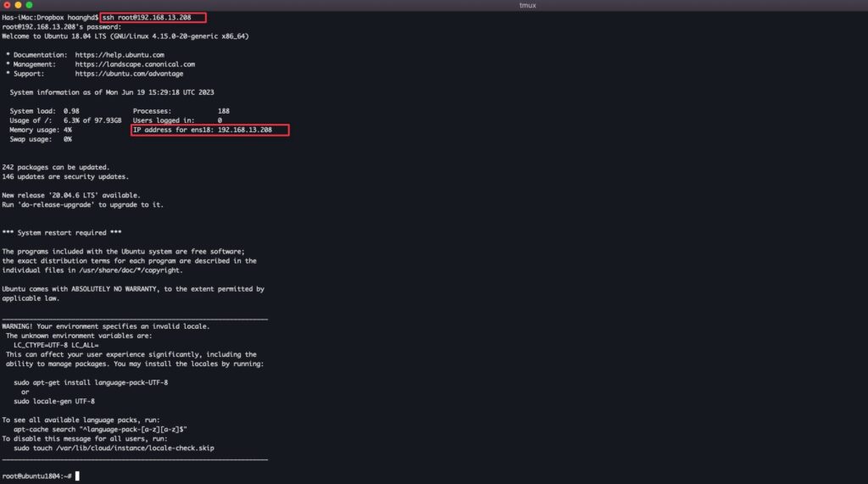The height and width of the screenshot is (484, 868).
Task: Click the /usr/share/doc/*/copyright line
Action: (92, 270)
